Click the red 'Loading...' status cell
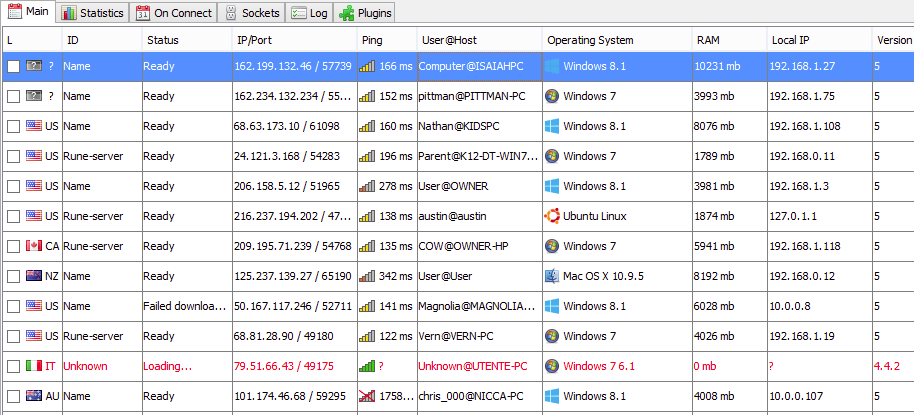The height and width of the screenshot is (415, 914). 187,367
